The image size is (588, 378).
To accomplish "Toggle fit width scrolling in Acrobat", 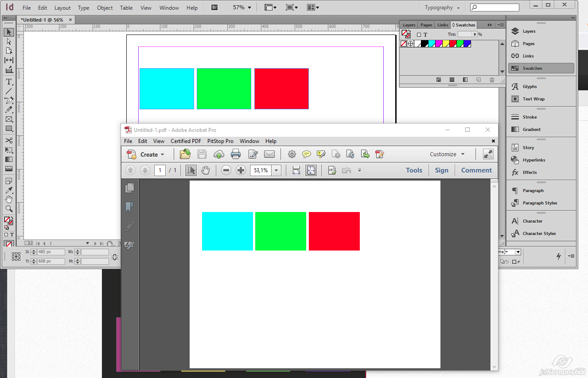I will 296,170.
